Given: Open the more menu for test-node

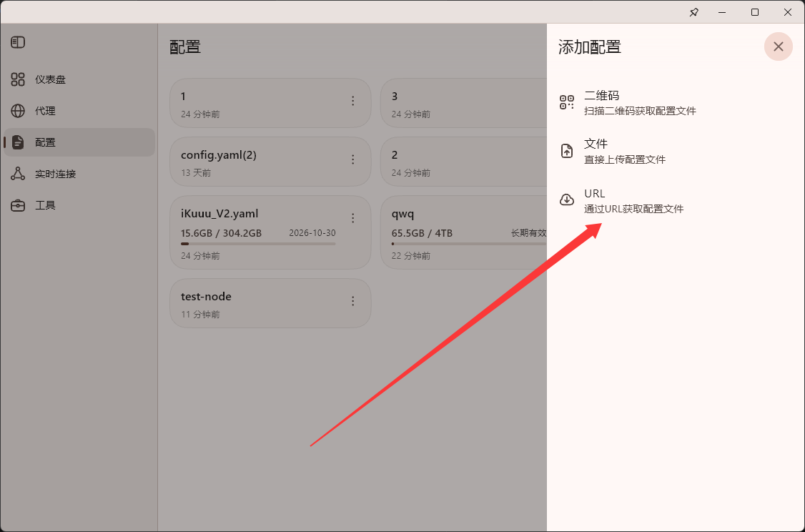Looking at the screenshot, I should click(352, 301).
